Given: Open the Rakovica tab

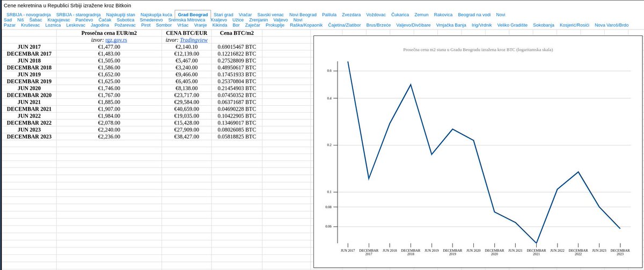Looking at the screenshot, I should [443, 14].
